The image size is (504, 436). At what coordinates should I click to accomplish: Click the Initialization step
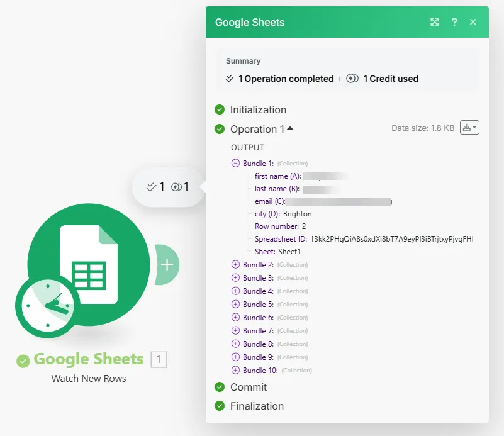pyautogui.click(x=258, y=110)
